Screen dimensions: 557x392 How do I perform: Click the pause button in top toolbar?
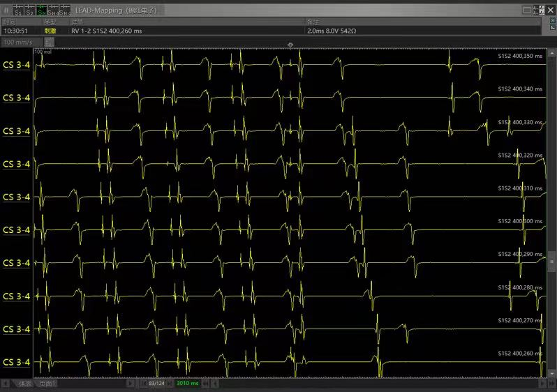(7, 10)
